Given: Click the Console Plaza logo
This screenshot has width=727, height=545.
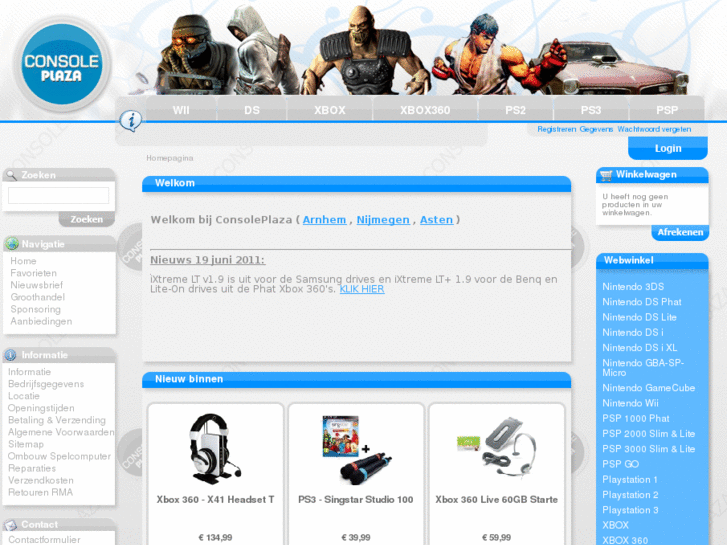Looking at the screenshot, I should click(62, 64).
